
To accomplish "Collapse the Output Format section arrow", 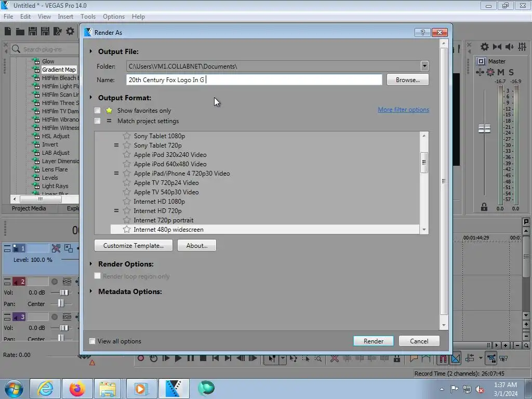I will pos(91,97).
